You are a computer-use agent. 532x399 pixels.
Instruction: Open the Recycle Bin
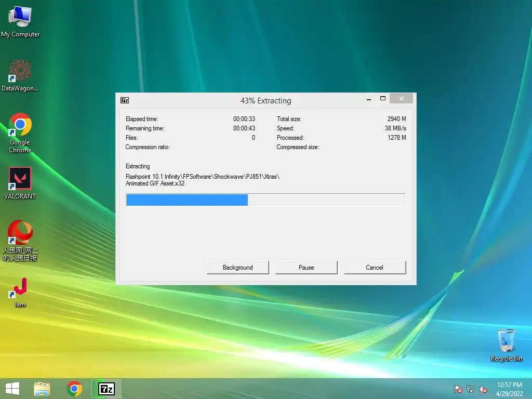506,345
